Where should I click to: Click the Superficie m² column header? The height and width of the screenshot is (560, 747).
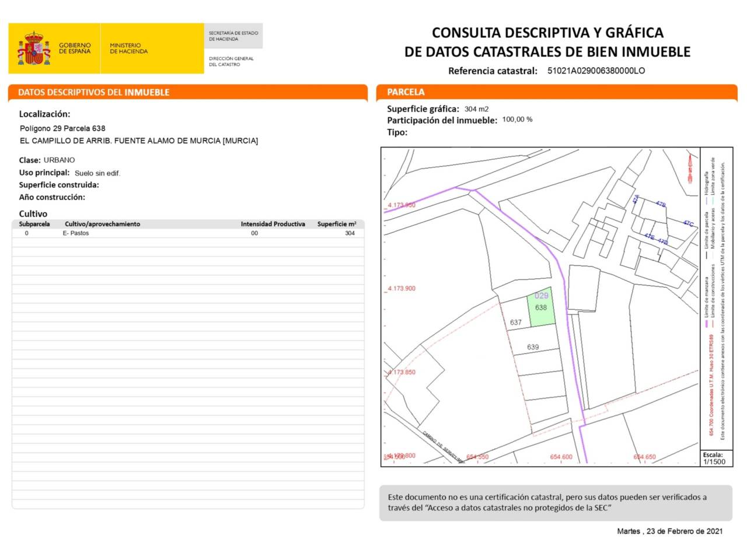point(337,224)
